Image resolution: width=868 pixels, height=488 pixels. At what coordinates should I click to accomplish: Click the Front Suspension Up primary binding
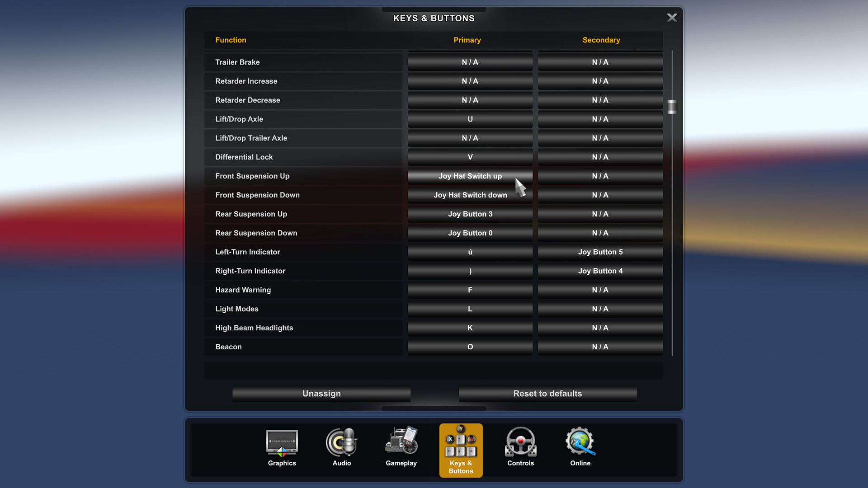[470, 176]
